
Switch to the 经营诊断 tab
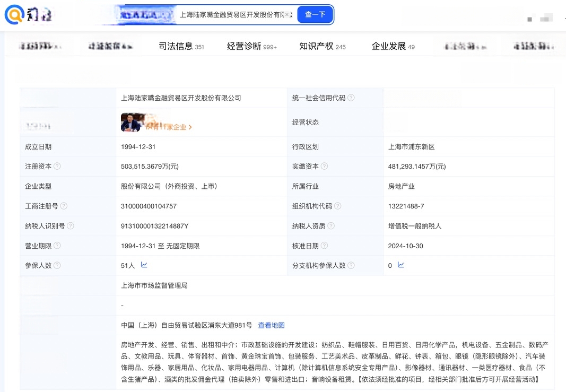click(251, 46)
